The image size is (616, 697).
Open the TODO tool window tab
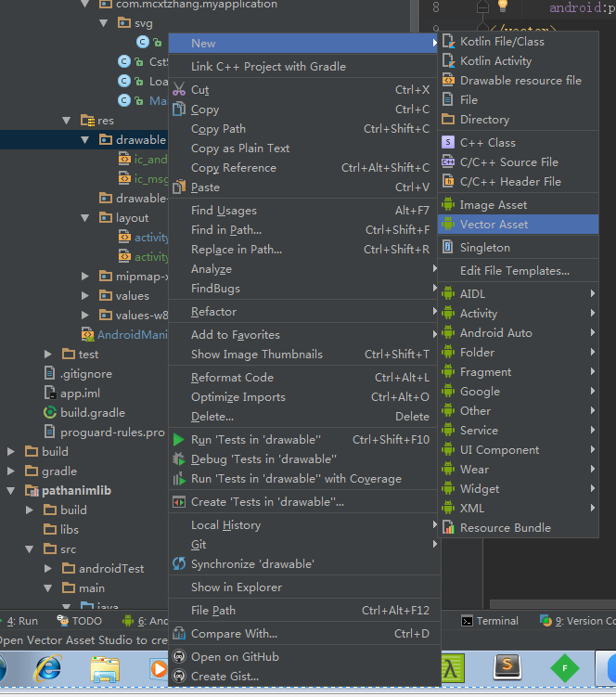pos(80,621)
